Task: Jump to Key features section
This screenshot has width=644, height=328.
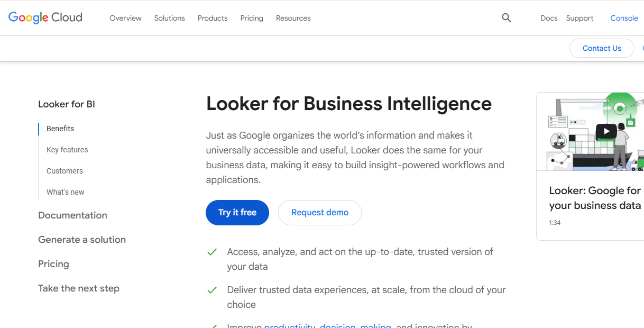Action: [x=67, y=150]
